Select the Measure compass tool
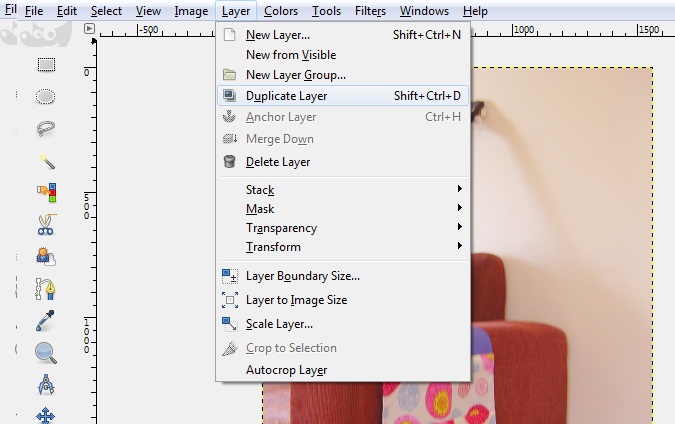This screenshot has height=424, width=675. pos(46,384)
